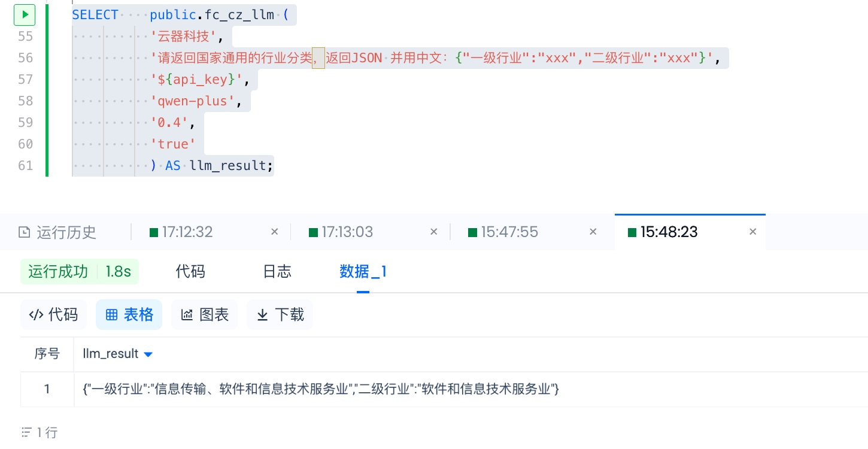Switch to 表格 table view

pos(129,315)
